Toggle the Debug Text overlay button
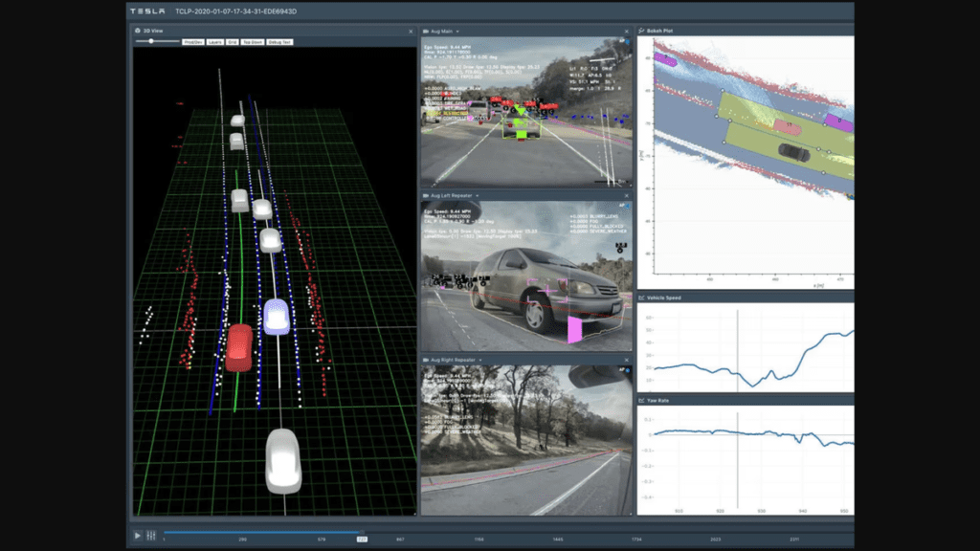This screenshot has width=980, height=551. 280,42
